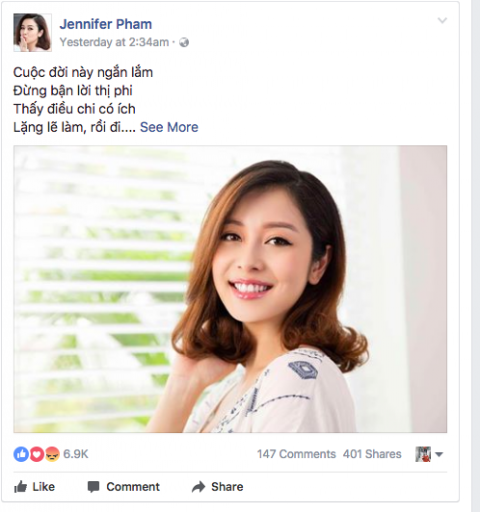Expand the commenting-as dropdown arrow

[x=439, y=454]
